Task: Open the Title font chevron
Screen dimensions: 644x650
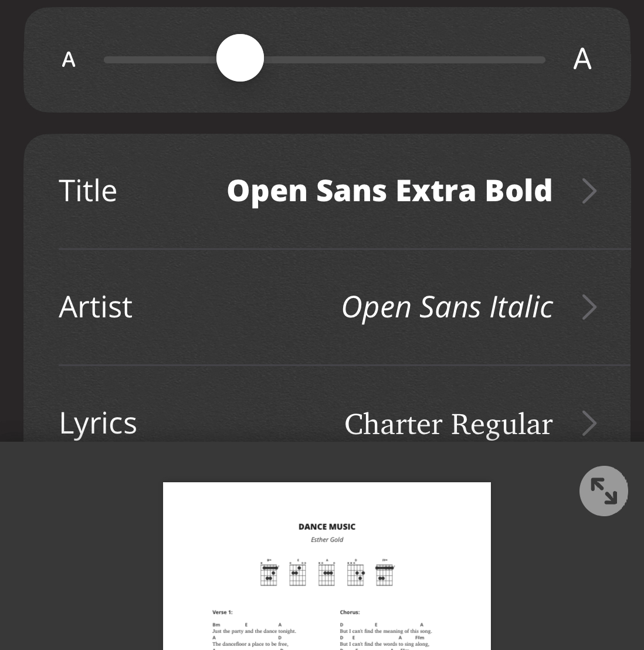Action: pyautogui.click(x=589, y=191)
